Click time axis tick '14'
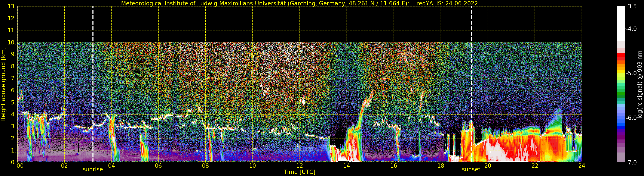The height and width of the screenshot is (176, 644). (x=347, y=166)
